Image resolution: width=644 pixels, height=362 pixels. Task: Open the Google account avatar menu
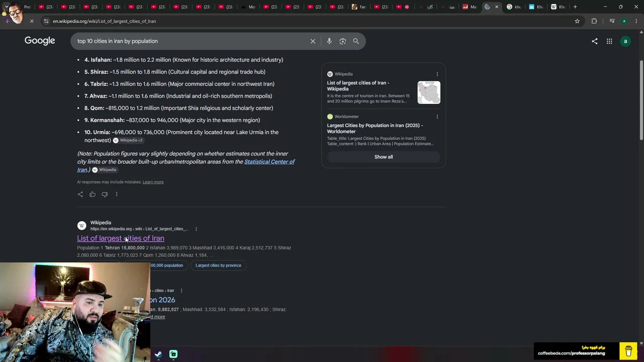pos(625,41)
